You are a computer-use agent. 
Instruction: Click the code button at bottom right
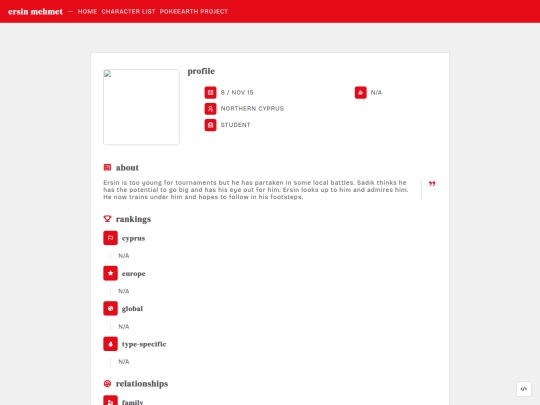point(523,389)
